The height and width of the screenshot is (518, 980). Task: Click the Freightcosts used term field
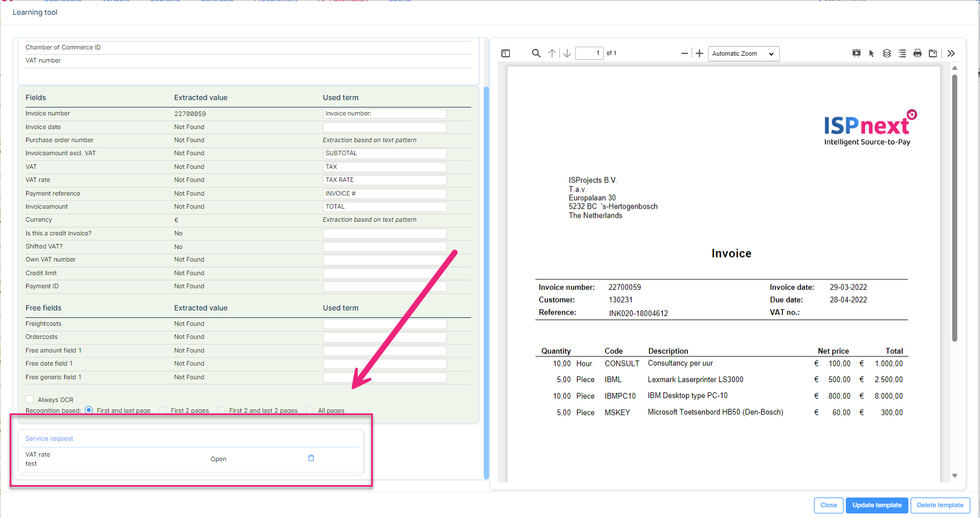pos(385,324)
